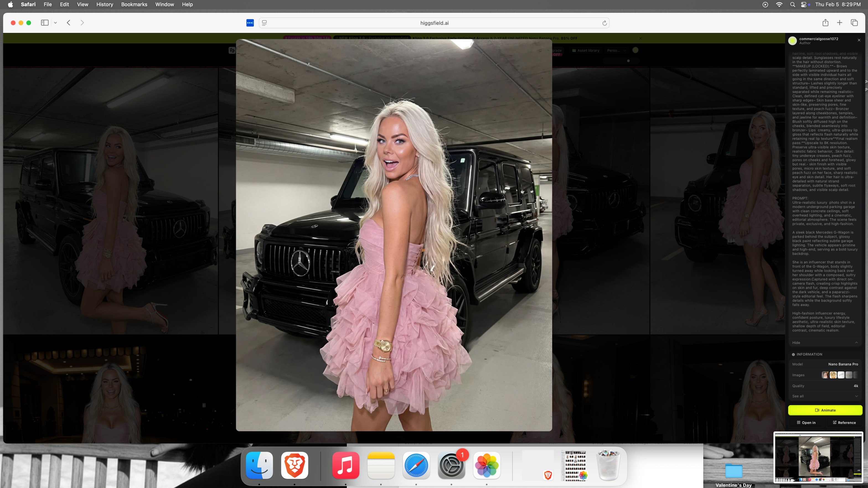
Task: Show the Safari tab overview
Action: 854,23
